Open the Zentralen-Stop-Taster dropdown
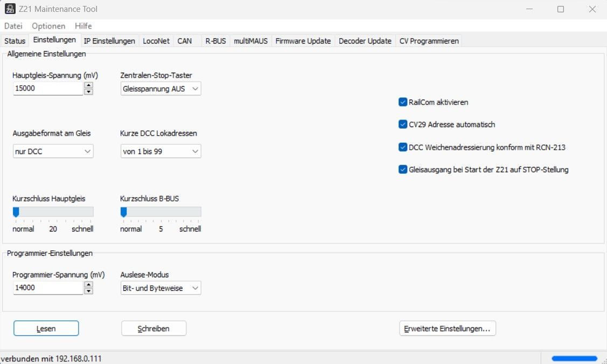This screenshot has width=607, height=364. (161, 89)
